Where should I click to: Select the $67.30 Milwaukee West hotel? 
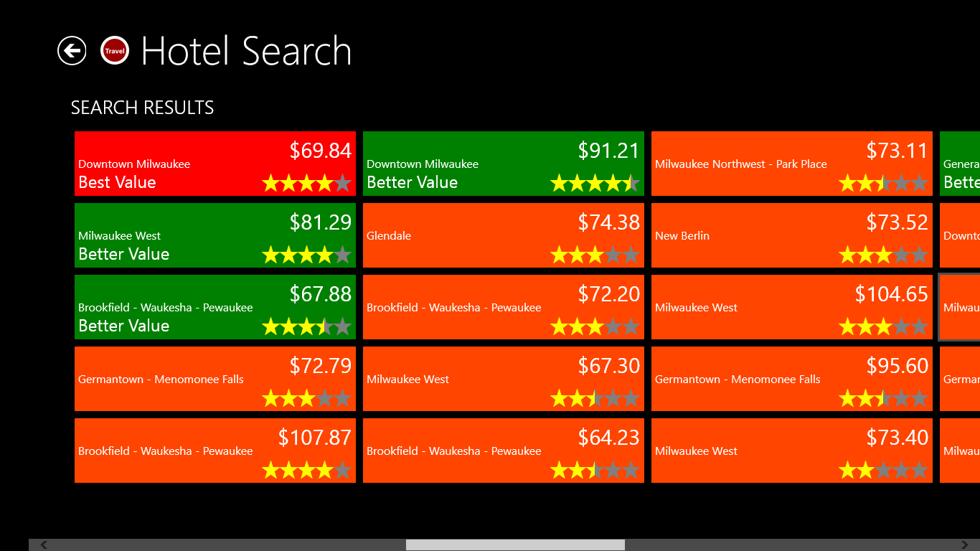[503, 379]
